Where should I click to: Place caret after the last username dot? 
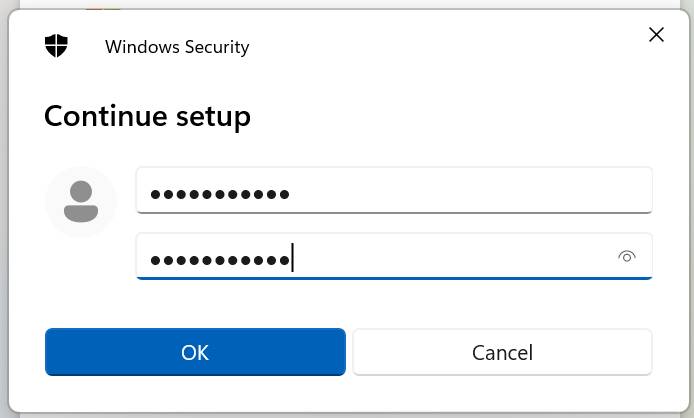[291, 194]
